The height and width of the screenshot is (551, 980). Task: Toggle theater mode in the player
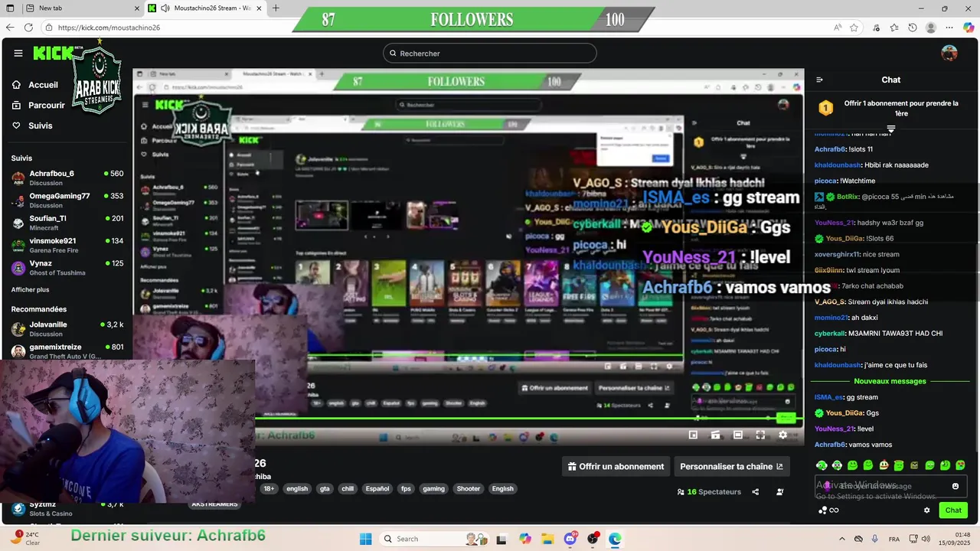pos(738,435)
